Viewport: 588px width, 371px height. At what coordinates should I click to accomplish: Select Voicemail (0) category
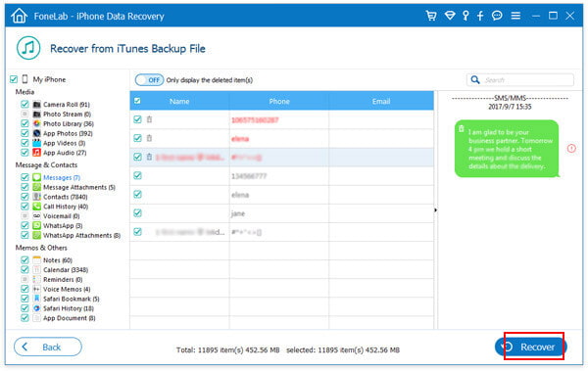tap(61, 216)
